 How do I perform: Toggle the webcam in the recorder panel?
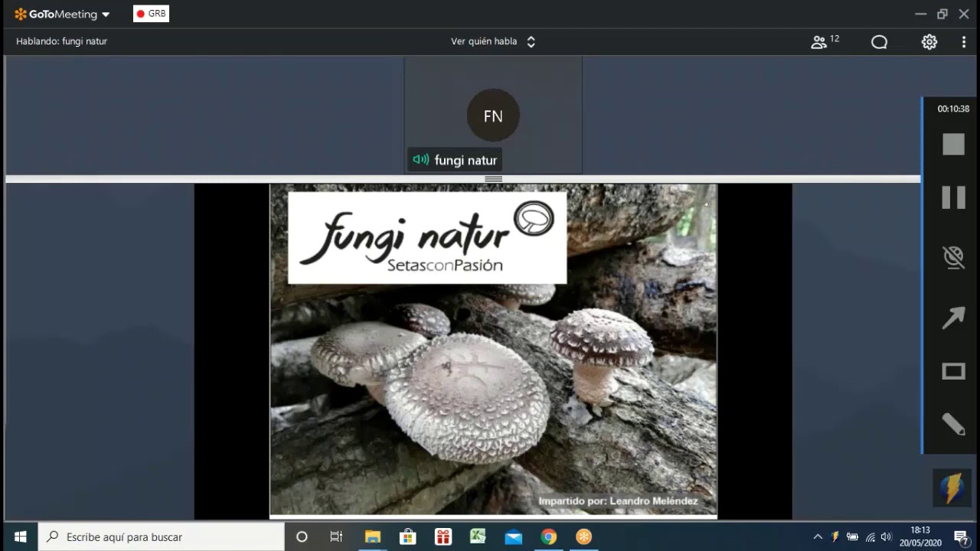(x=953, y=257)
